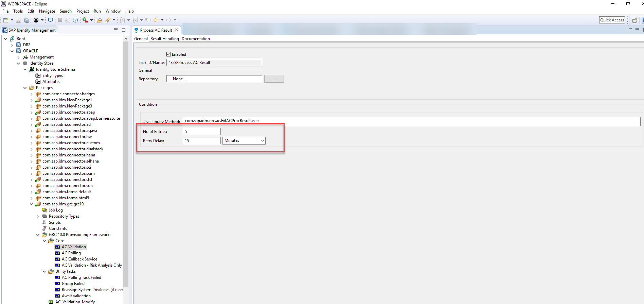
Task: Open the Navigate menu
Action: [47, 11]
